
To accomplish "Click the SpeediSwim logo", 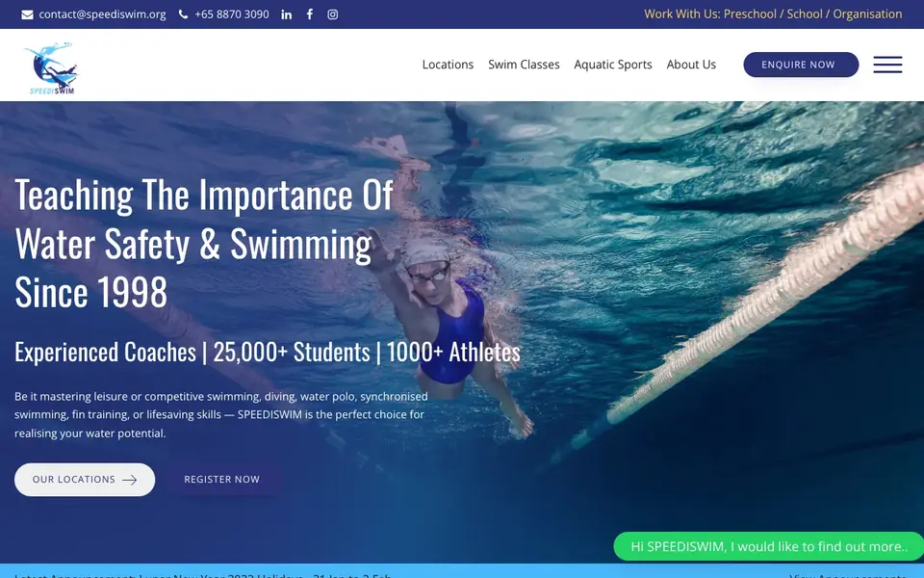I will tap(51, 67).
